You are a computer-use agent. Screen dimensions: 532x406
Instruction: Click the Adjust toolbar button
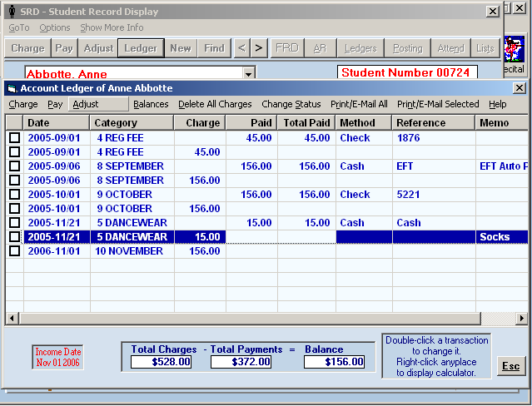point(98,48)
